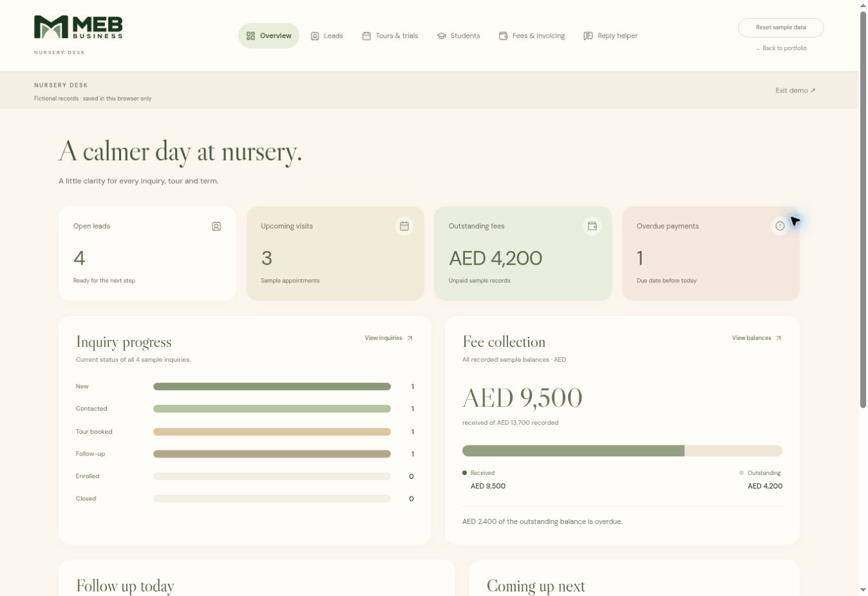Click the 'Inquiry progress' heading

(x=124, y=342)
